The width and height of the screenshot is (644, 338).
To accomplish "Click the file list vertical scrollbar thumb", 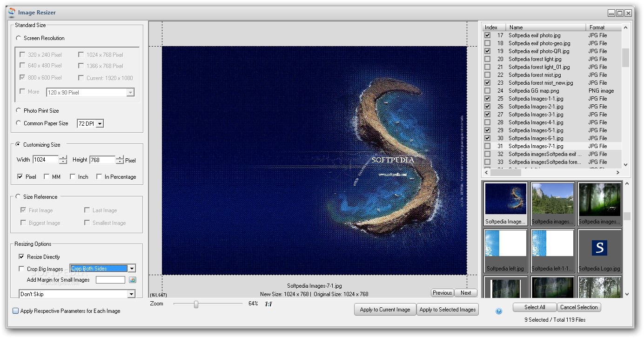I will tap(625, 58).
